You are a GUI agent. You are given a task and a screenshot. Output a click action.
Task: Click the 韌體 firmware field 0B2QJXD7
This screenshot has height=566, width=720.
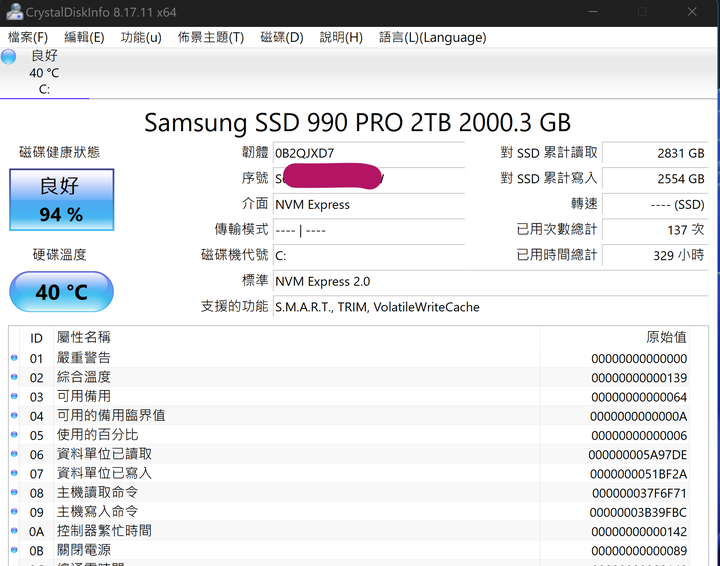(369, 153)
